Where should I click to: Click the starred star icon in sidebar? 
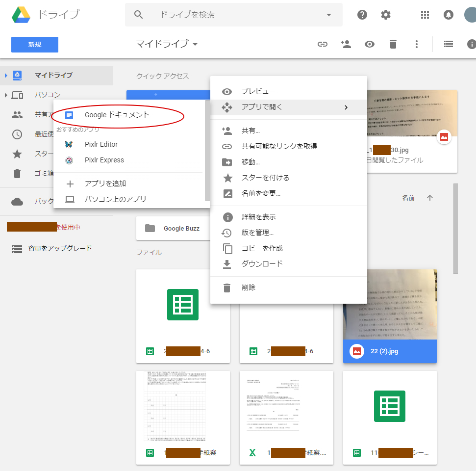coord(17,154)
